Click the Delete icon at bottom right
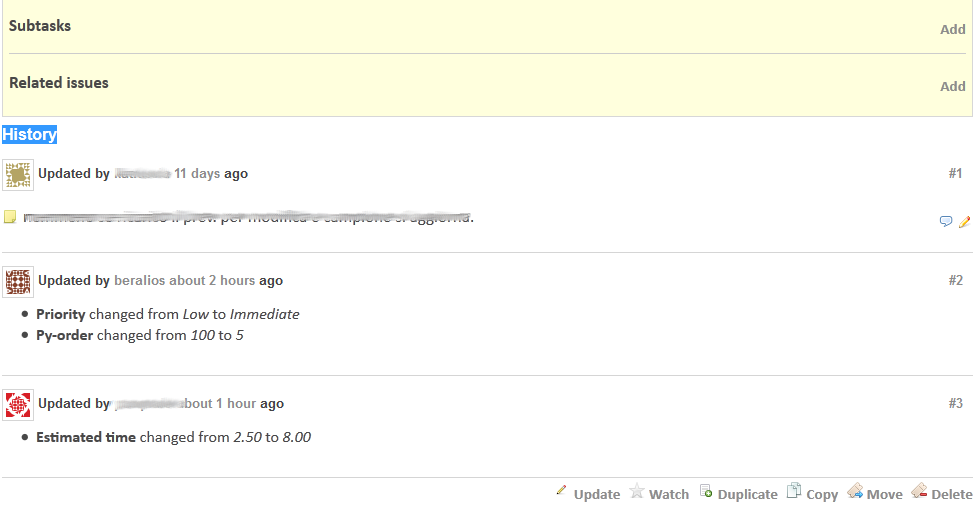 pyautogui.click(x=920, y=491)
